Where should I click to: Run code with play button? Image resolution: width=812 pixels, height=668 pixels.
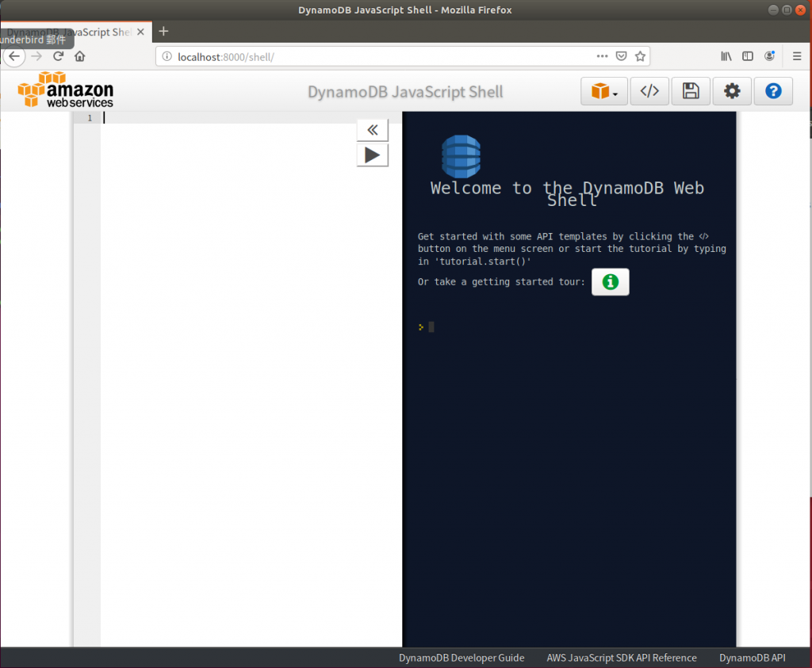pyautogui.click(x=373, y=155)
